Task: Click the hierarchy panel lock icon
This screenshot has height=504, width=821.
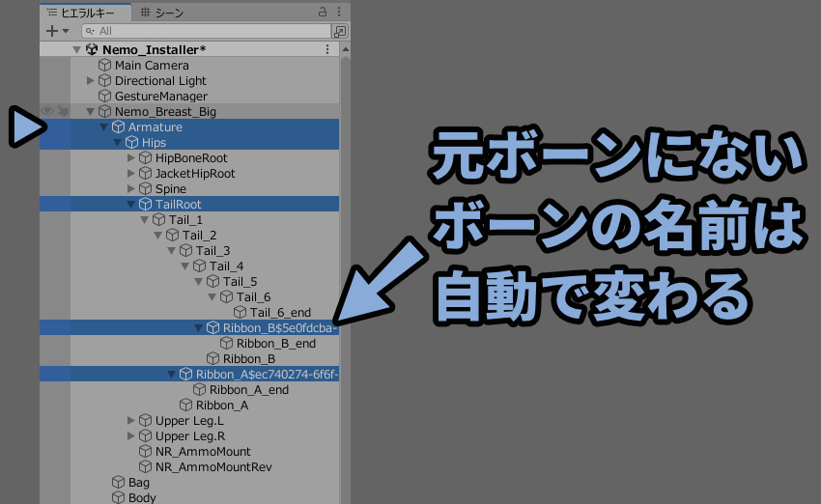Action: [323, 12]
